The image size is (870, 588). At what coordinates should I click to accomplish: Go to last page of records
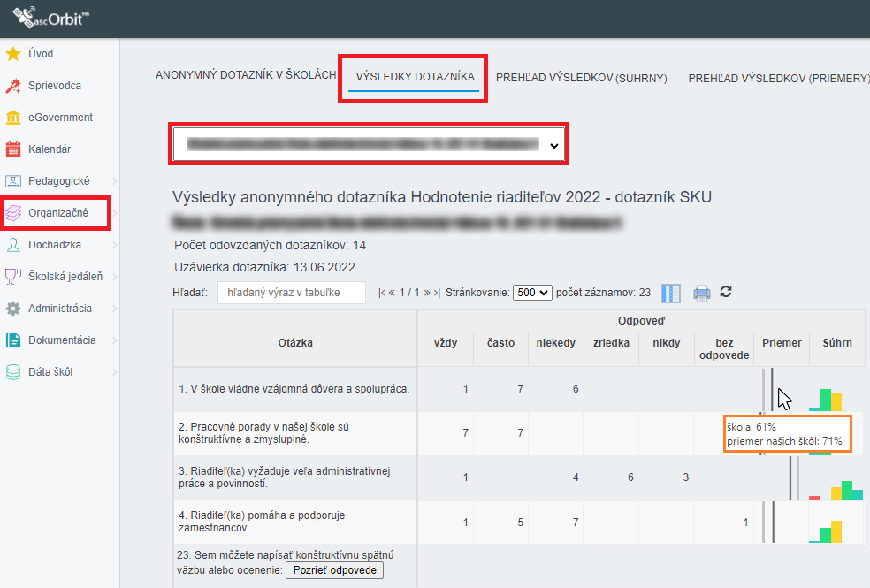click(x=437, y=293)
